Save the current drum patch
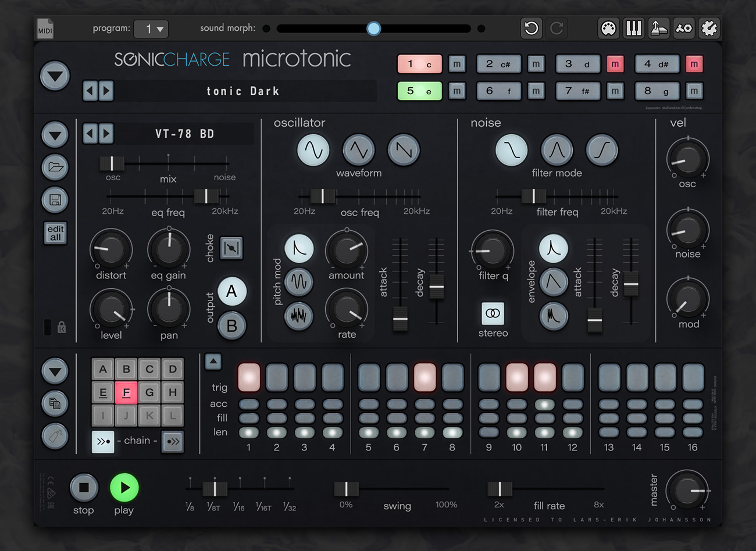Image resolution: width=756 pixels, height=551 pixels. coord(55,200)
